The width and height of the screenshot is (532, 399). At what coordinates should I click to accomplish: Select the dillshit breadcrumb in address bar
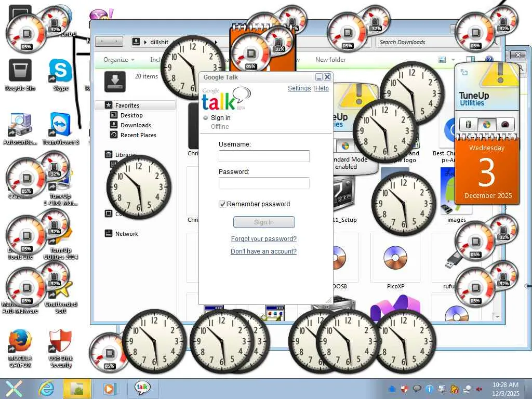[x=159, y=42]
